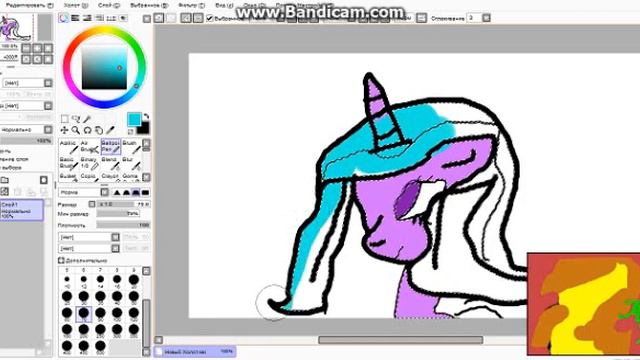This screenshot has height=360, width=640.
Task: Select the zoom magnifier tool
Action: click(x=76, y=130)
